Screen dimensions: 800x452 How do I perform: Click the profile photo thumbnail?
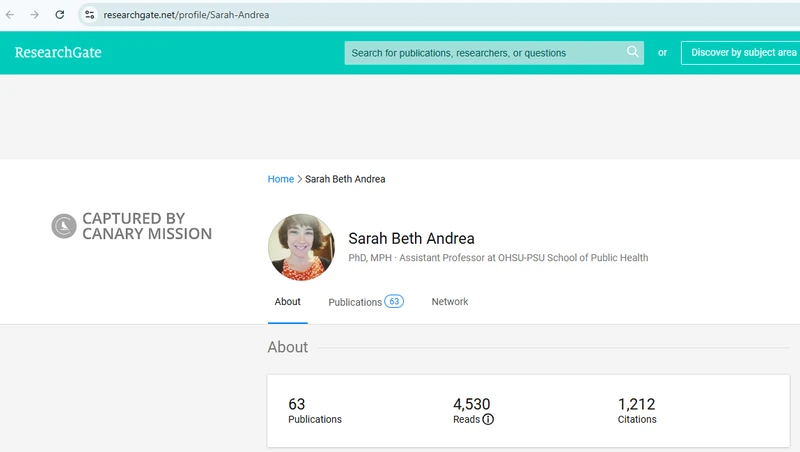(x=301, y=247)
